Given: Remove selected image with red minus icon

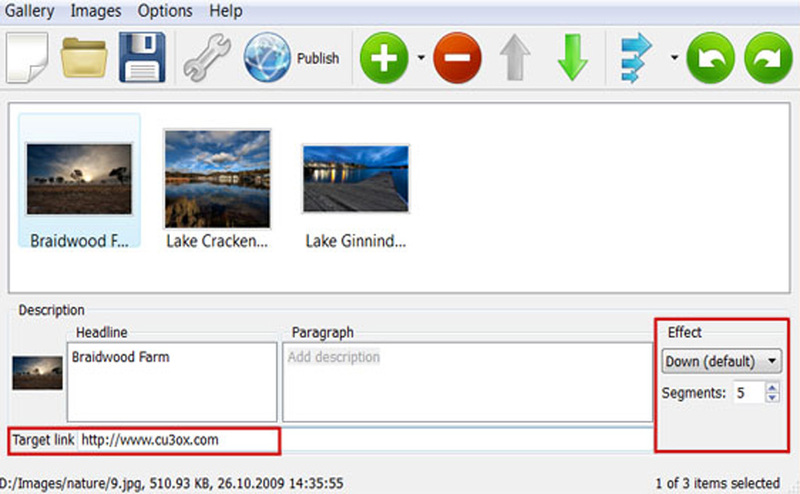Looking at the screenshot, I should (x=457, y=58).
